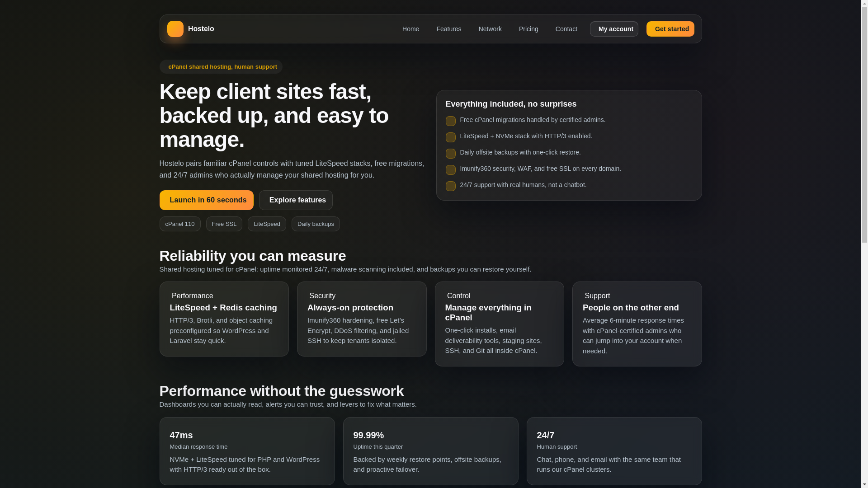Click the bullet icon beside 24/7 support line
This screenshot has height=488, width=868.
click(450, 186)
